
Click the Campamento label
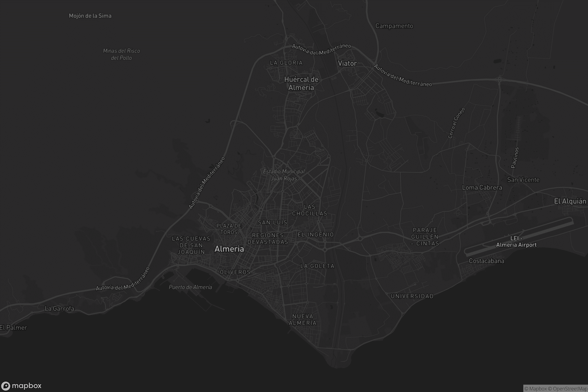[x=394, y=26]
